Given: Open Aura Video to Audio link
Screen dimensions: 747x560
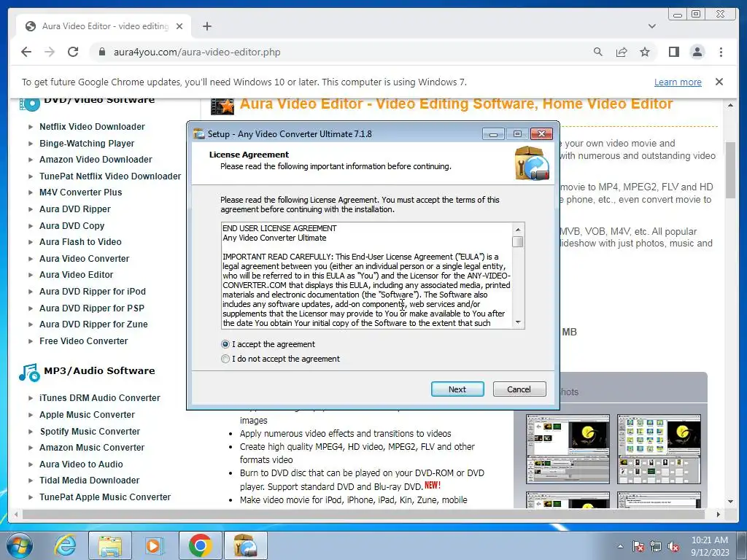Looking at the screenshot, I should 81,464.
